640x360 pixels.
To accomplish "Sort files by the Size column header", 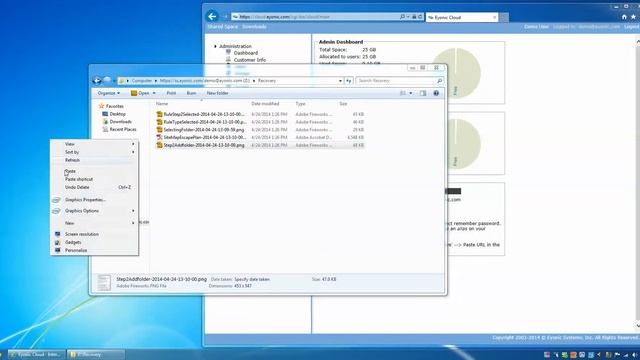I will 343,104.
